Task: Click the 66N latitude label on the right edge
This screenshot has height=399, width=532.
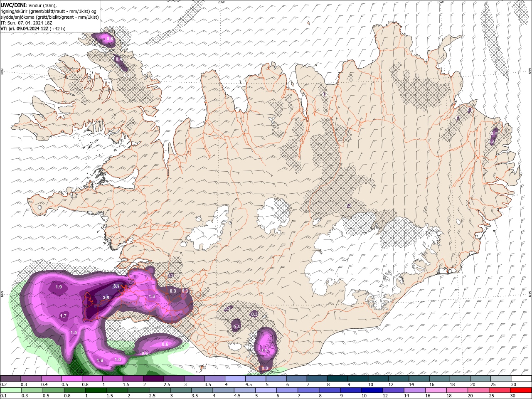Action: (x=530, y=71)
